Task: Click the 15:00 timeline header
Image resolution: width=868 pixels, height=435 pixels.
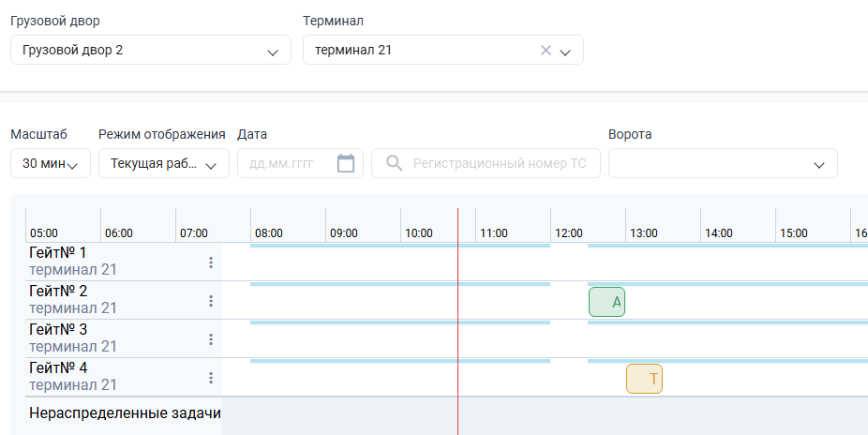Action: [794, 233]
